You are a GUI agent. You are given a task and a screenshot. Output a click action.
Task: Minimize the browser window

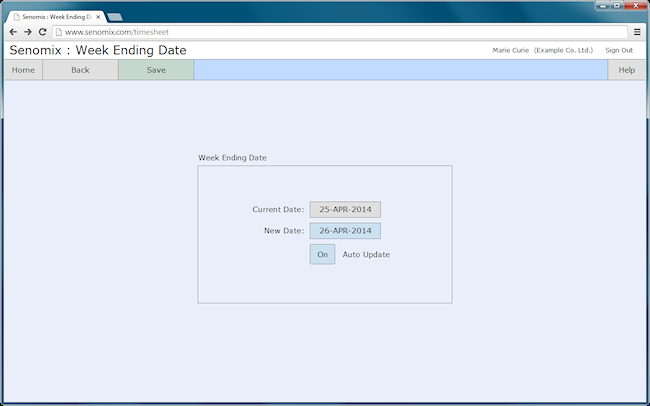[x=603, y=6]
